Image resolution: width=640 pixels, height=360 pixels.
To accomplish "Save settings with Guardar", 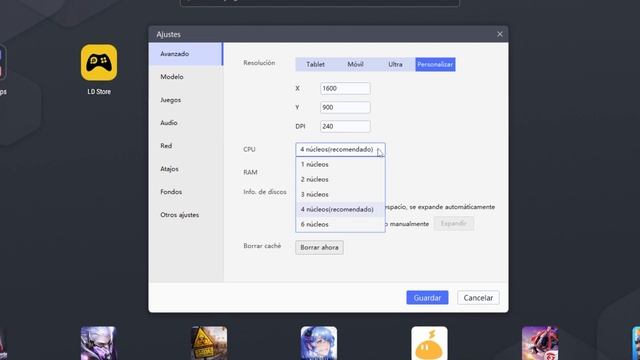I will (427, 298).
